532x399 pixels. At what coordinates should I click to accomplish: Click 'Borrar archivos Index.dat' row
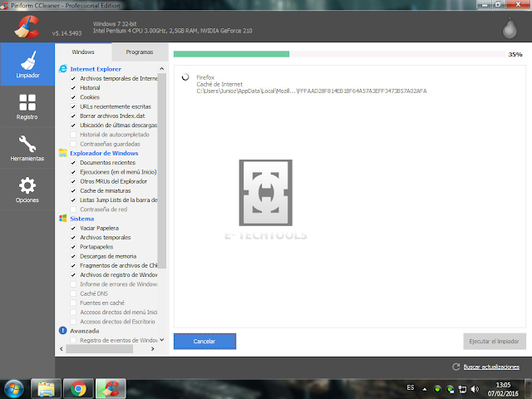tap(112, 116)
